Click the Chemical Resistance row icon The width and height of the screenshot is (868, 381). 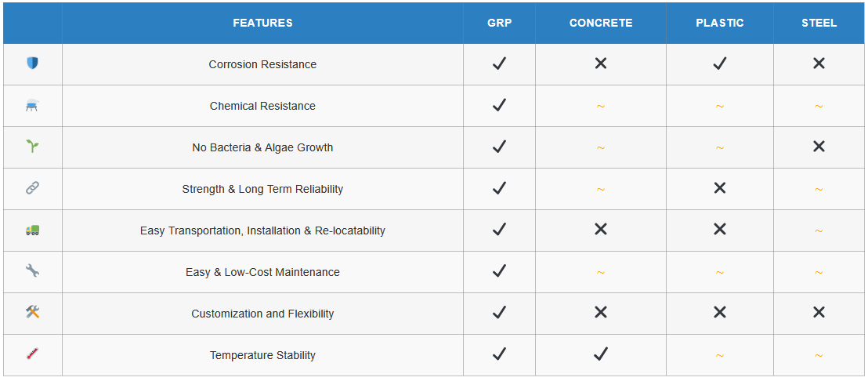point(32,105)
